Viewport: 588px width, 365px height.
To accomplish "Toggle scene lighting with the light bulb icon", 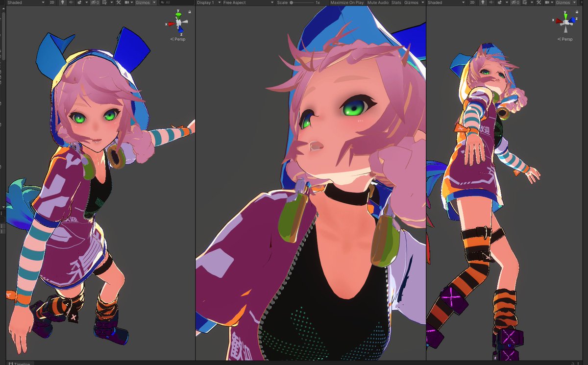I will coord(61,2).
